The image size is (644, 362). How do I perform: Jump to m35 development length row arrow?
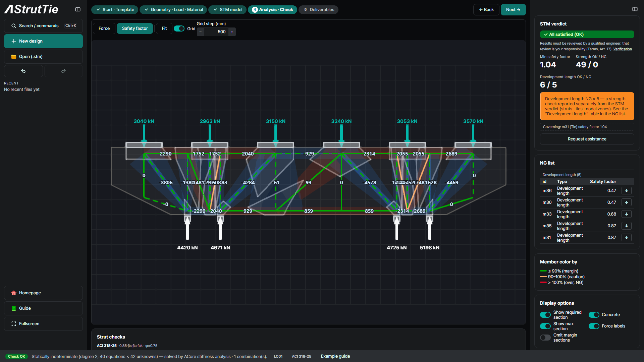627,226
